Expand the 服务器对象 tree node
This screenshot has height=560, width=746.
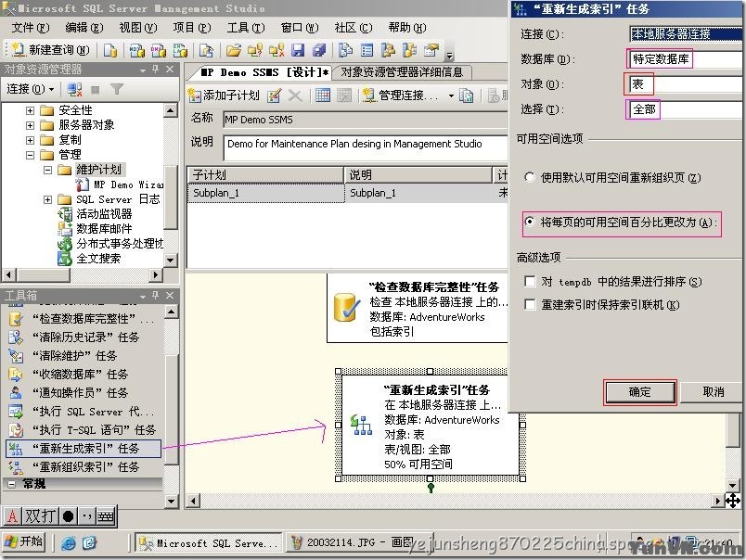(x=30, y=125)
